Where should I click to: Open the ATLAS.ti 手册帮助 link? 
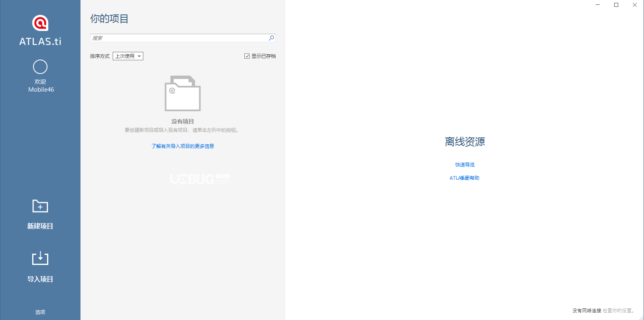pyautogui.click(x=464, y=178)
